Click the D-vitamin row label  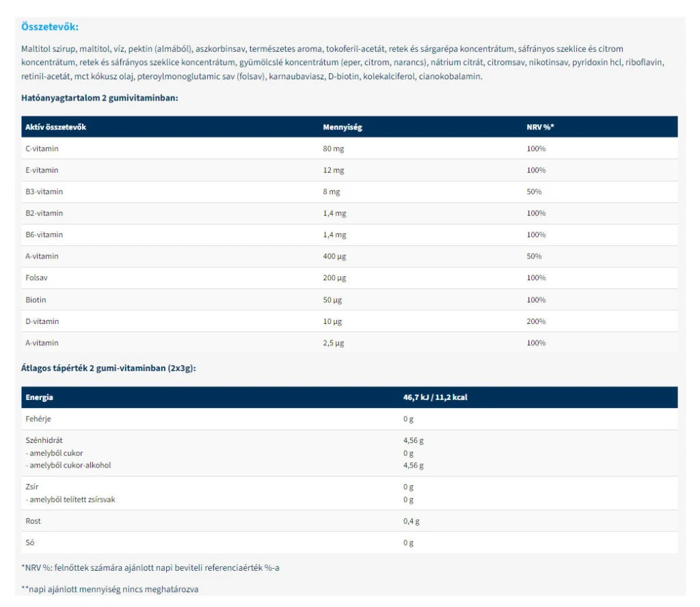[42, 321]
